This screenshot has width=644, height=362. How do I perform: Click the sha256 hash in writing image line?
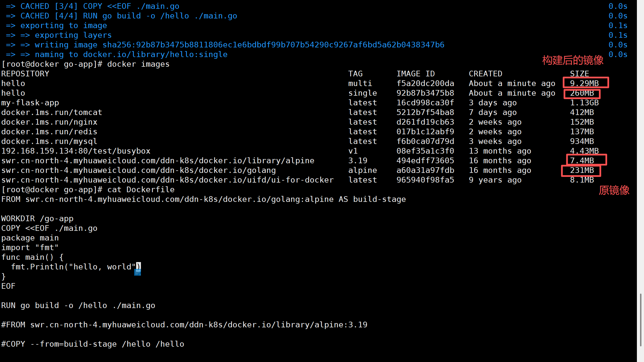[x=273, y=45]
